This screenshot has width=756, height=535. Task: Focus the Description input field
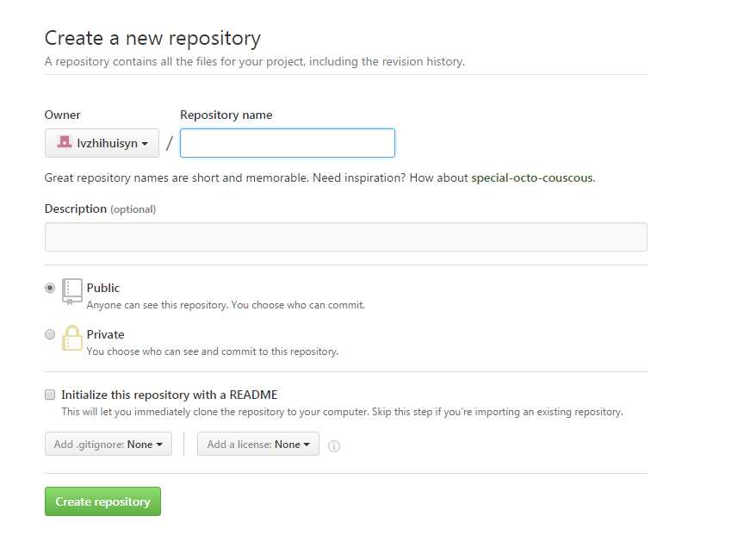pos(345,237)
